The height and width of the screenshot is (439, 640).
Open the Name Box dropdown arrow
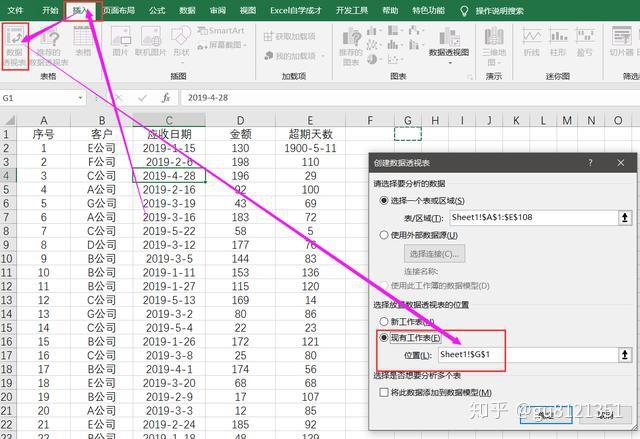[80, 98]
